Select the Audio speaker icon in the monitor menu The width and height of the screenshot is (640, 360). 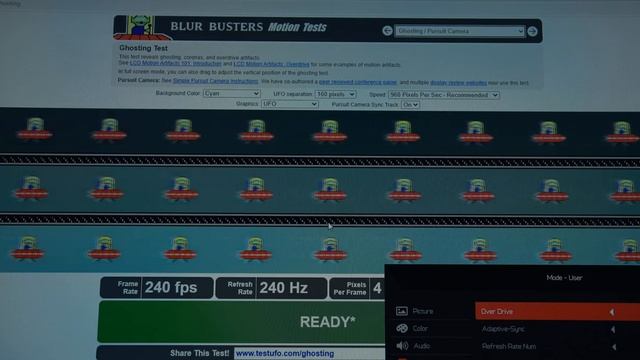pyautogui.click(x=402, y=346)
